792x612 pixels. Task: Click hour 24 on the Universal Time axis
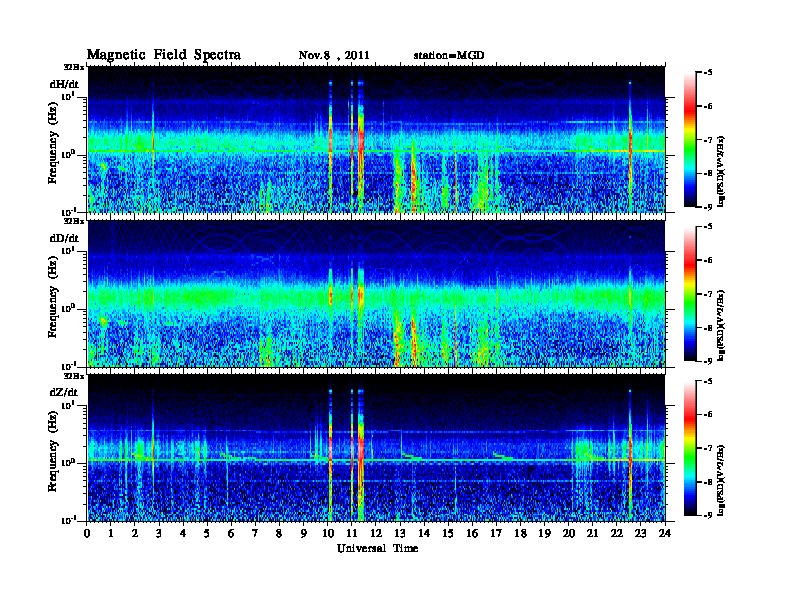click(665, 533)
